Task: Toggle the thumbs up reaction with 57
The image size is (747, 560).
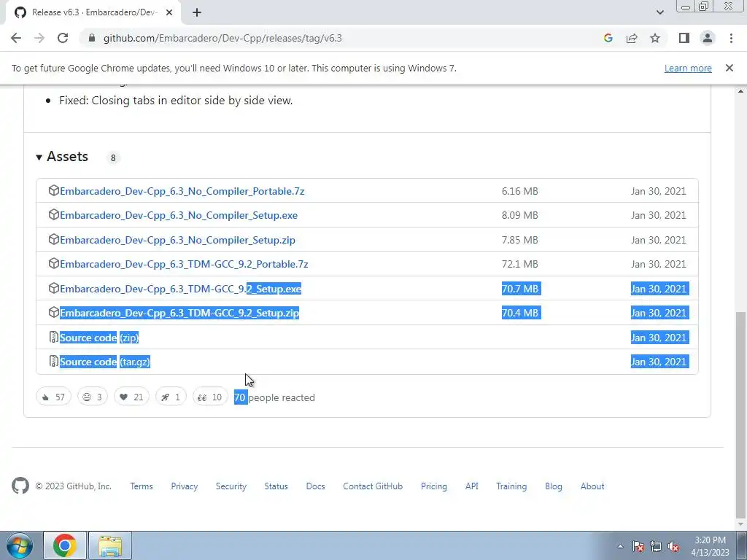Action: click(53, 397)
